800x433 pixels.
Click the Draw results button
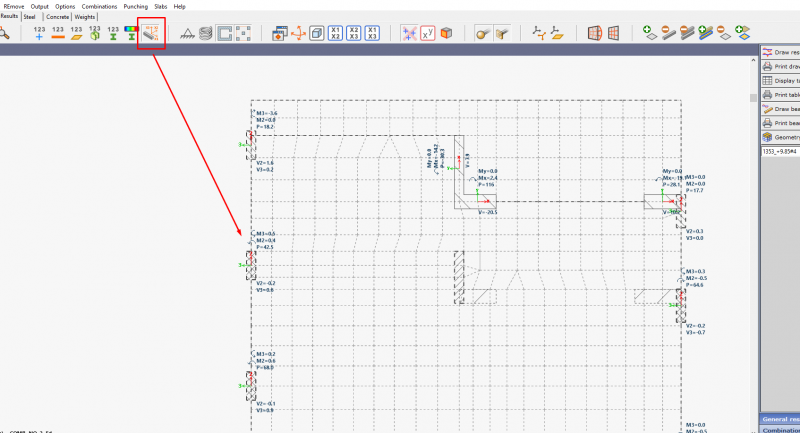(x=781, y=52)
